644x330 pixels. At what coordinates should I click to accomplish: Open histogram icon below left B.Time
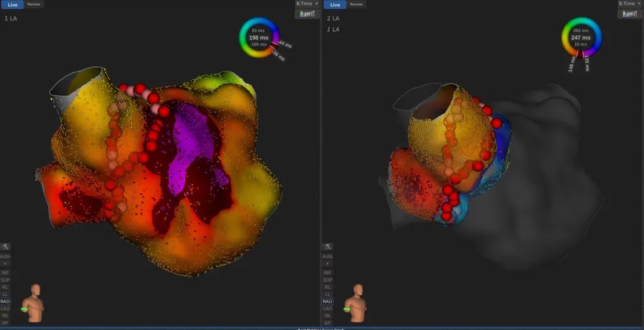tap(307, 14)
